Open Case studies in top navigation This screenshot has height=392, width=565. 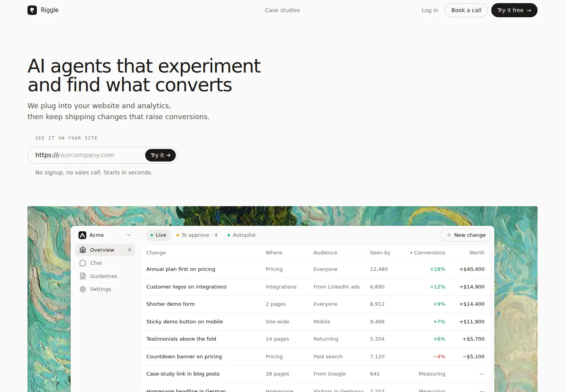[x=282, y=10]
